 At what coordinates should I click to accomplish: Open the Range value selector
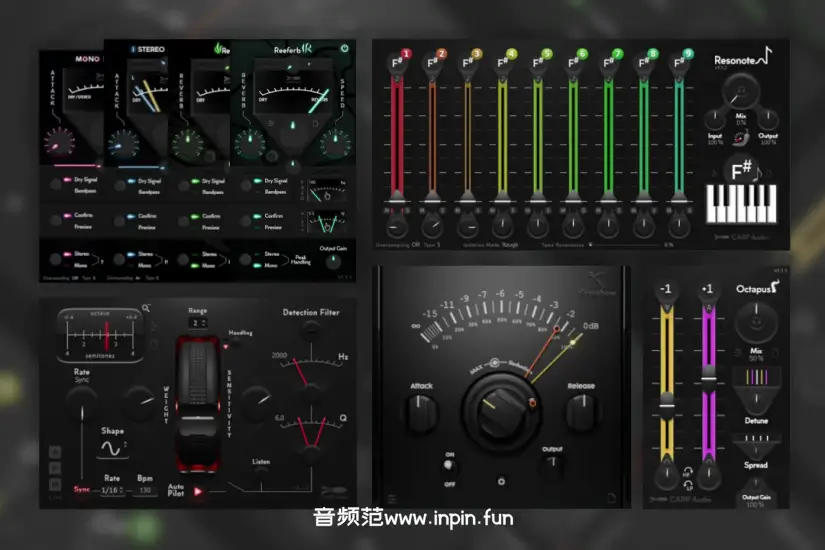pyautogui.click(x=198, y=323)
